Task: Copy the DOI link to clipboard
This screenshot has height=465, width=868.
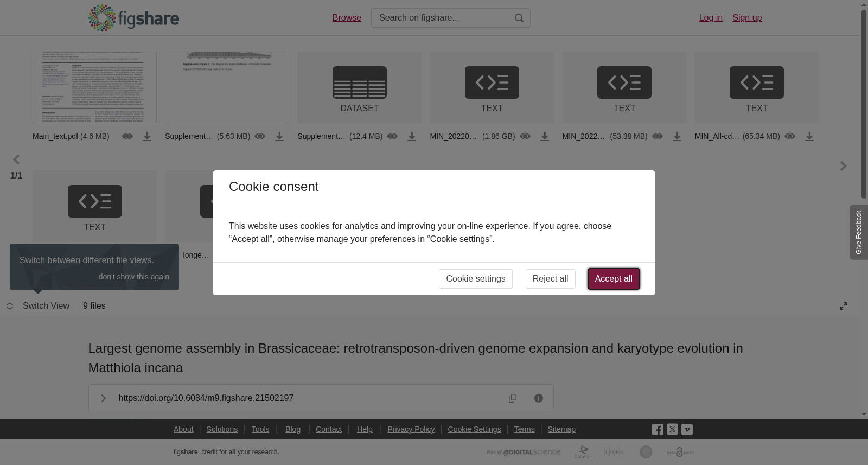Action: tap(513, 398)
